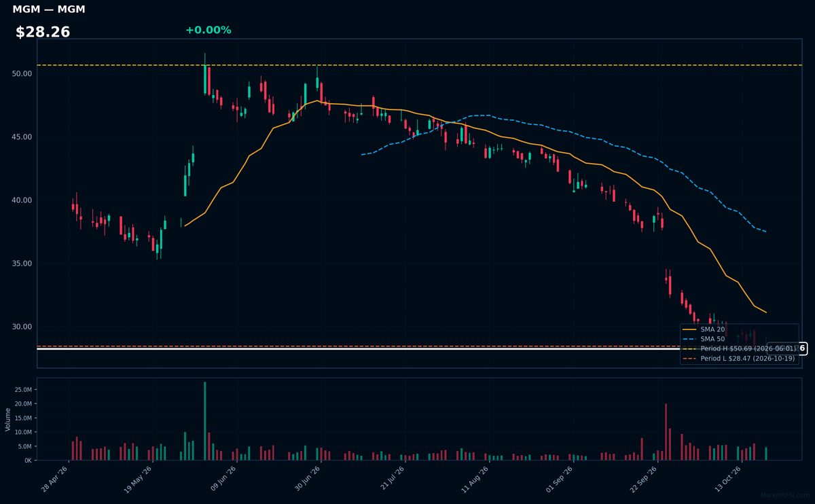The height and width of the screenshot is (504, 815).
Task: Click the Volume axis title
Action: (x=7, y=420)
